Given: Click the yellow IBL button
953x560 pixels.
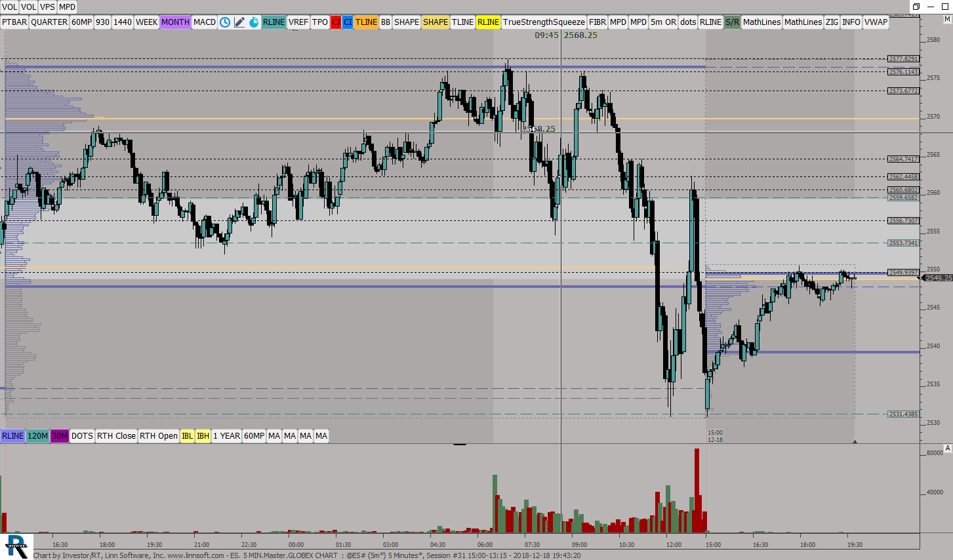Looking at the screenshot, I should coord(187,436).
